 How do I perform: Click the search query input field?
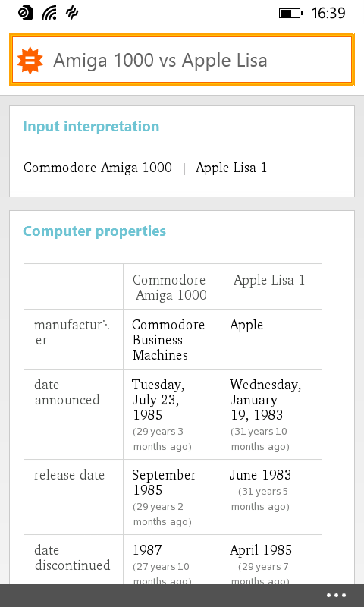(182, 60)
